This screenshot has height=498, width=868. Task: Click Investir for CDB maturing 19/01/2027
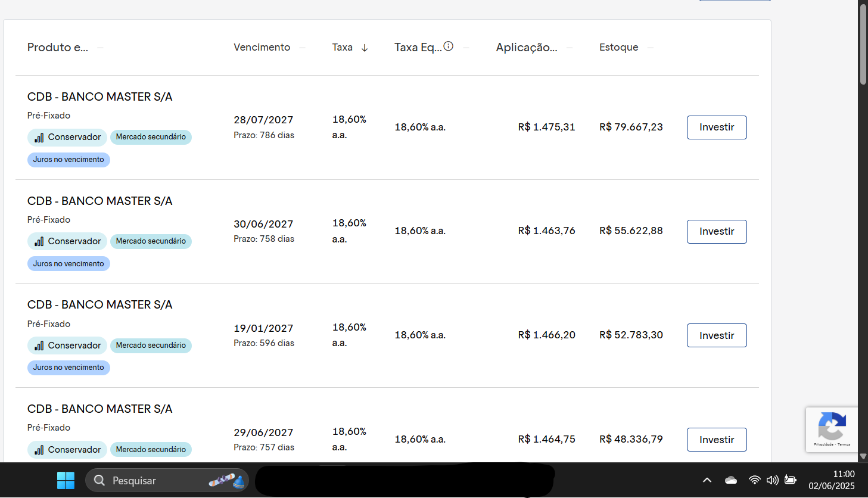click(717, 335)
